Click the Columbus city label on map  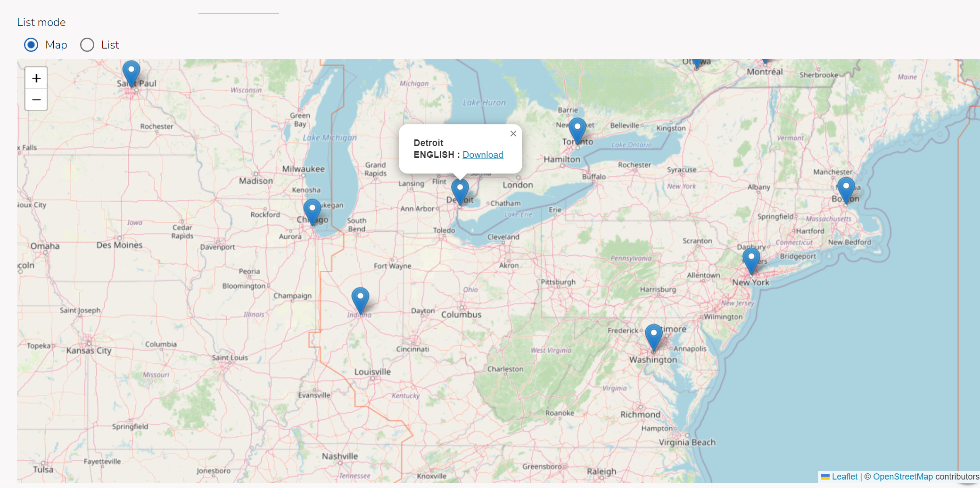pos(461,315)
